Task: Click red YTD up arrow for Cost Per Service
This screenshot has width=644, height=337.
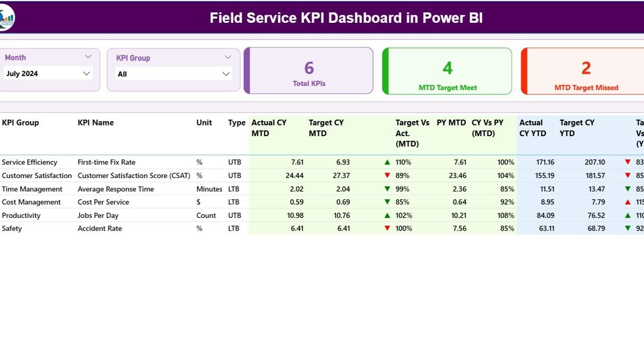Action: tap(628, 202)
